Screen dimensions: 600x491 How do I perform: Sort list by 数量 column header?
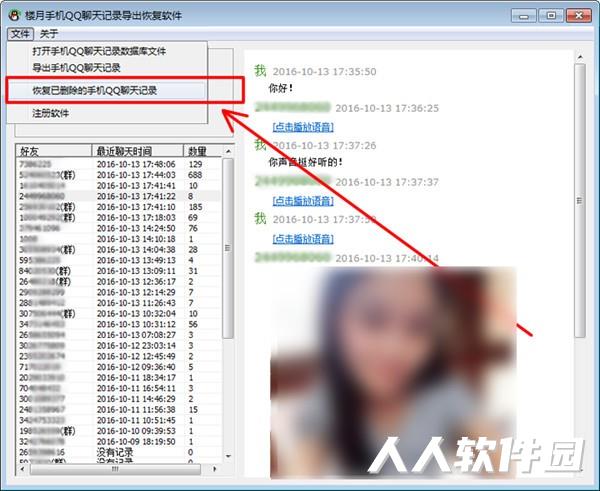(202, 151)
